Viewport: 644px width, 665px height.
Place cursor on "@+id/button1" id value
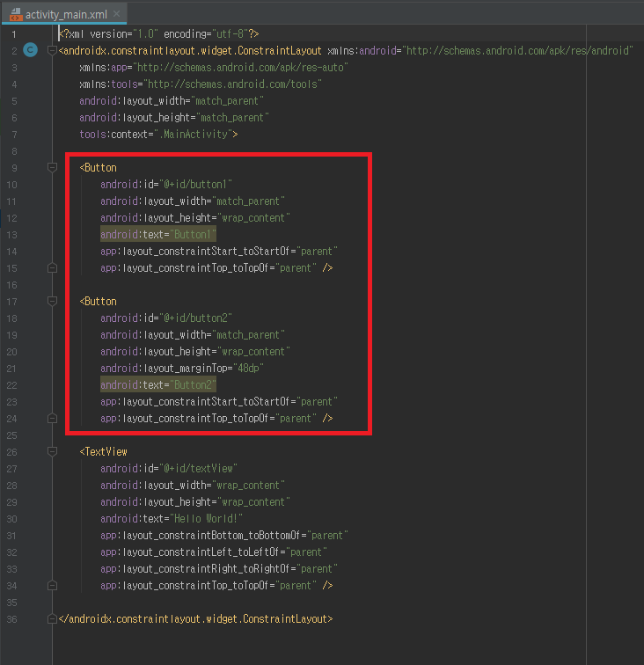point(197,185)
